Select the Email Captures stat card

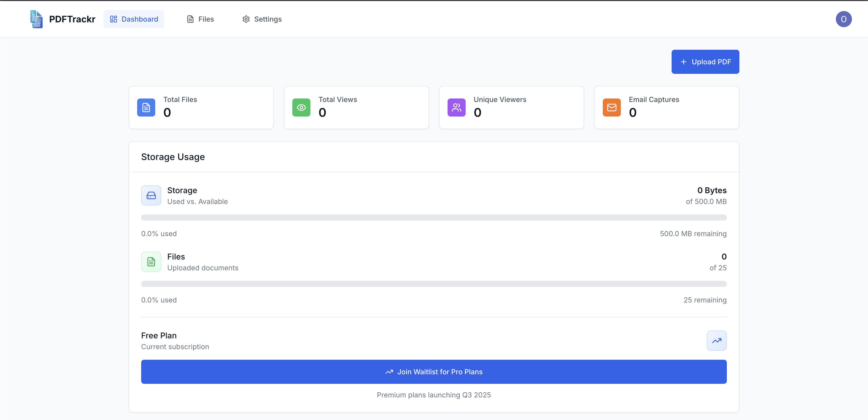[x=666, y=108]
